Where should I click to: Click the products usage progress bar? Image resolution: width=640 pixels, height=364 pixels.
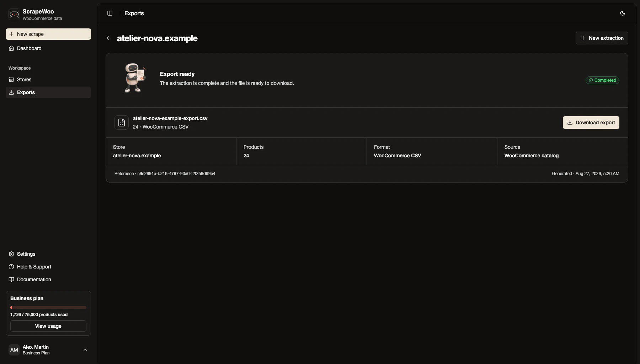(48, 308)
